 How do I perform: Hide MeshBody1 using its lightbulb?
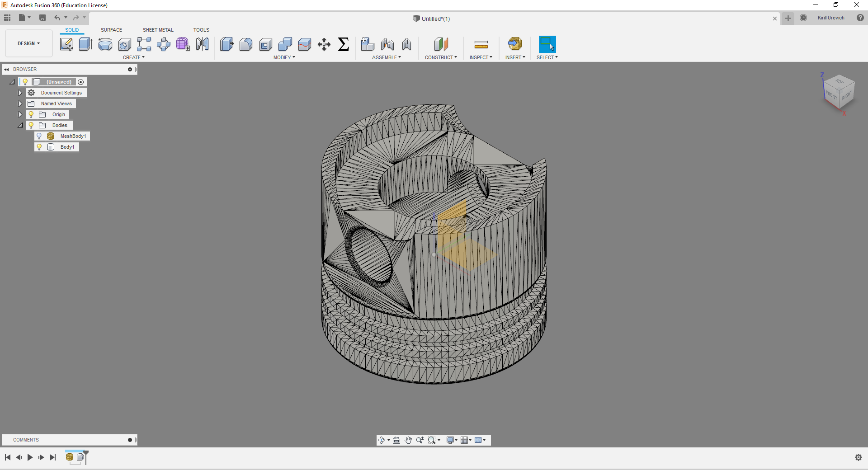click(x=39, y=136)
